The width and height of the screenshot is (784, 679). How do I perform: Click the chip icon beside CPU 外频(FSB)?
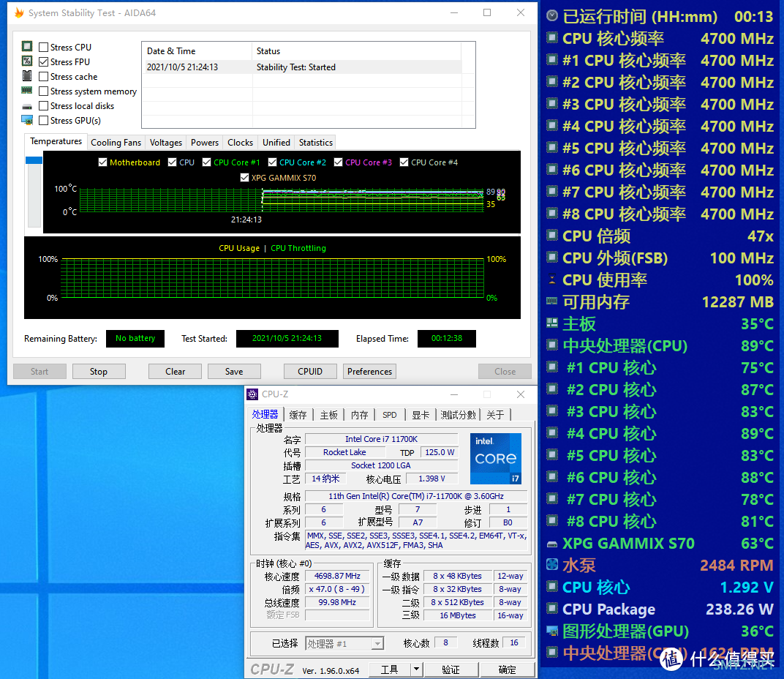[552, 258]
